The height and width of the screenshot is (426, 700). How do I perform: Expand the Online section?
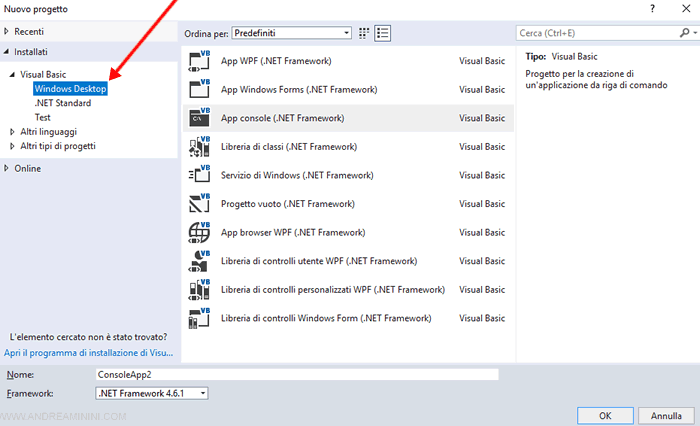[7, 168]
